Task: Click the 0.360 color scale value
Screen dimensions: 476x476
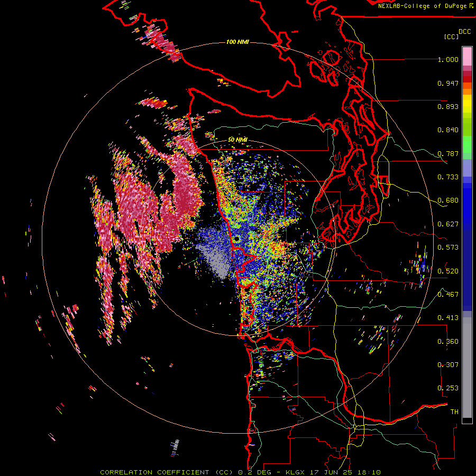Action: pos(448,342)
